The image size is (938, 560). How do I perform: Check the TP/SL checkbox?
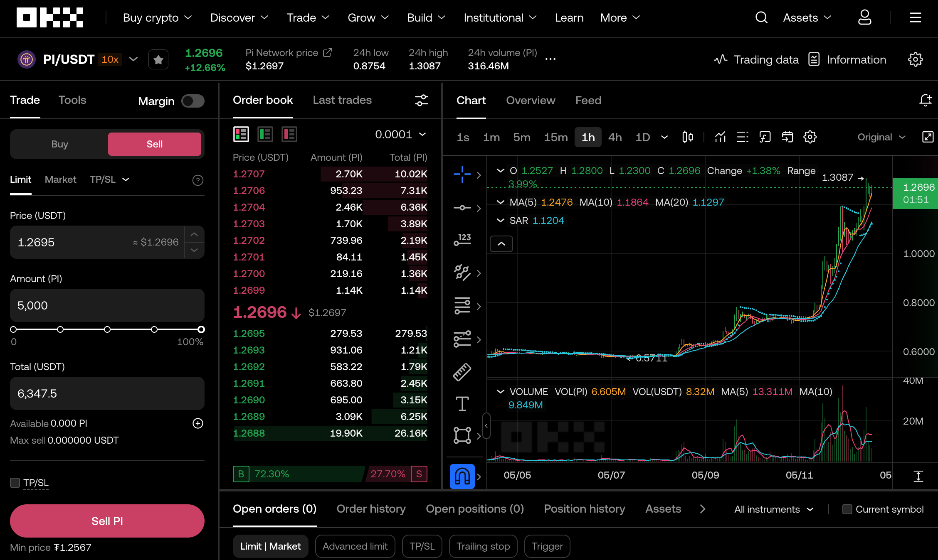[x=15, y=482]
